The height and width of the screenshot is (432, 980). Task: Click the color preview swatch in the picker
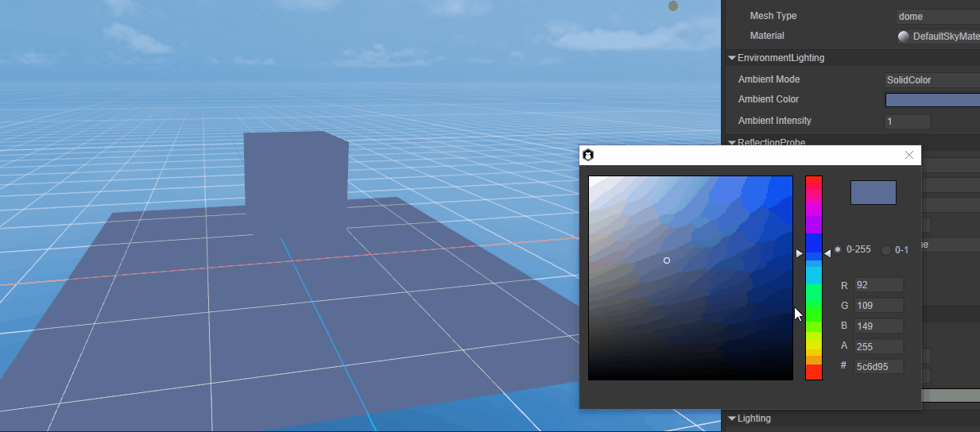pyautogui.click(x=873, y=193)
